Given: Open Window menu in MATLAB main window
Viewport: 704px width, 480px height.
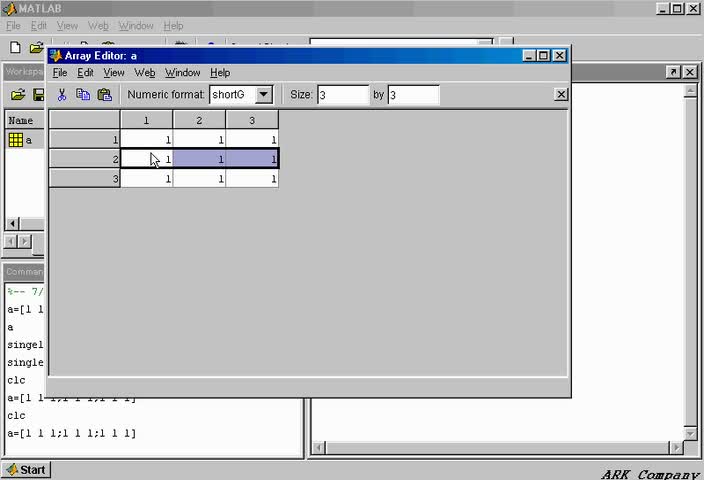Looking at the screenshot, I should (136, 26).
